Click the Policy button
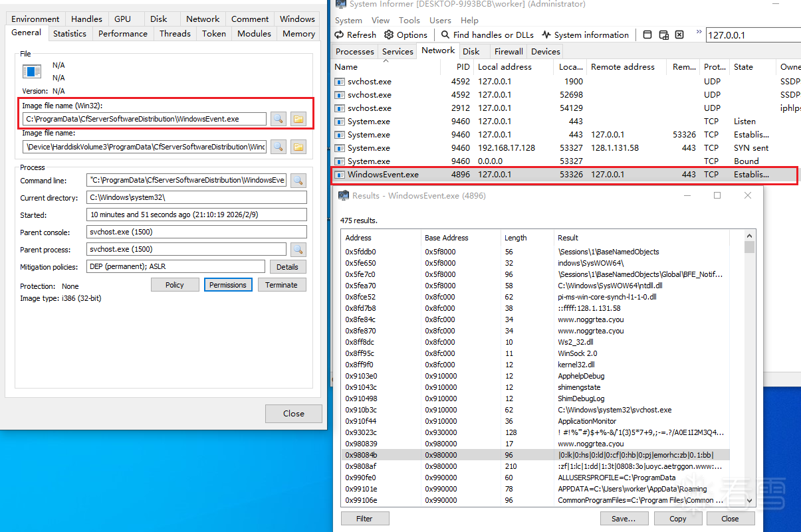Image resolution: width=801 pixels, height=532 pixels. pyautogui.click(x=175, y=284)
